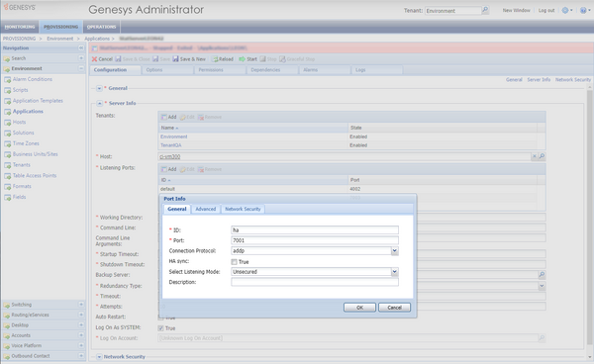
Task: Click the Log out link
Action: click(546, 11)
